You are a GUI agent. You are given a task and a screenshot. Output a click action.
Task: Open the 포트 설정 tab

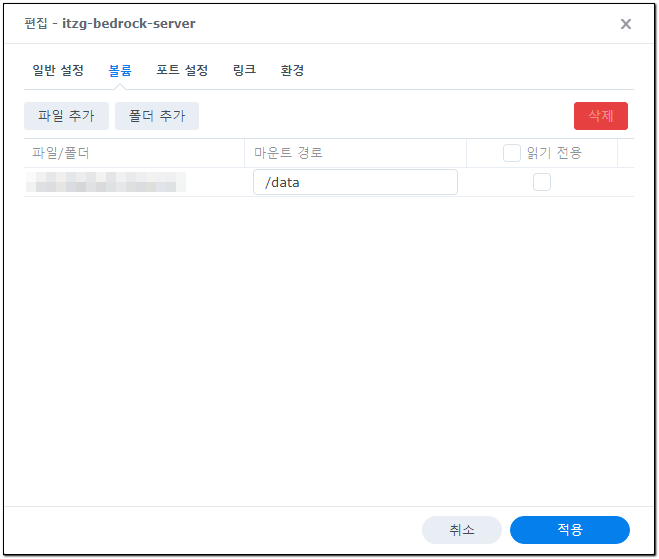pyautogui.click(x=182, y=70)
